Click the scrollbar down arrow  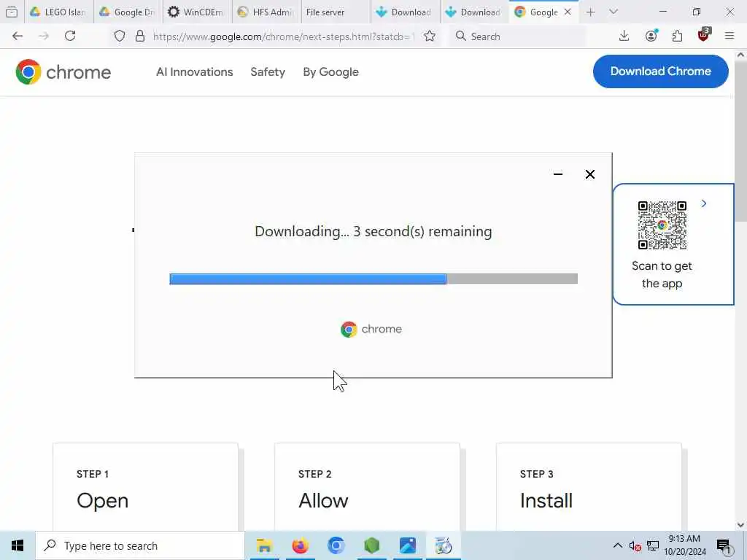coord(740,525)
